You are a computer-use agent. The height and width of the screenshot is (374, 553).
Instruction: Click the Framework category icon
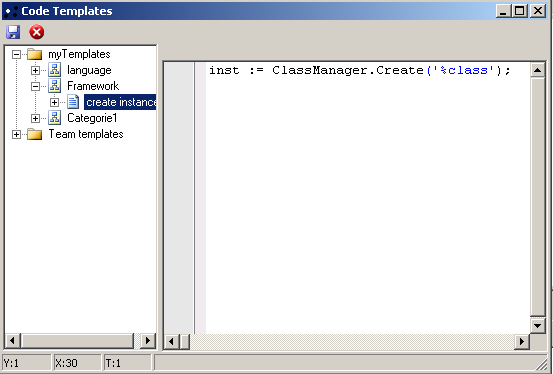pyautogui.click(x=54, y=86)
